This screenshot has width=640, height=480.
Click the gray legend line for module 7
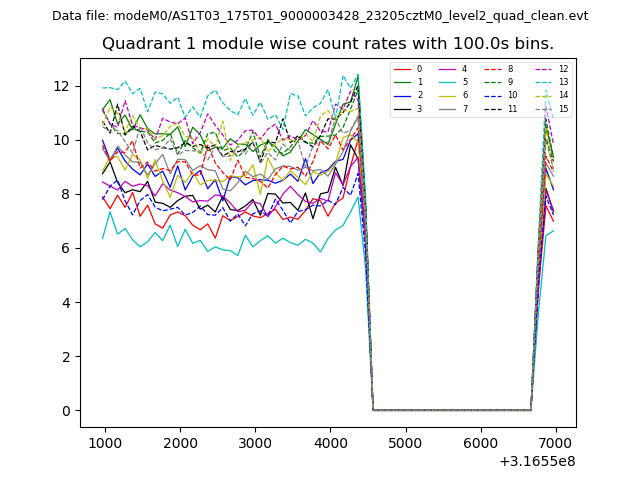pos(449,108)
